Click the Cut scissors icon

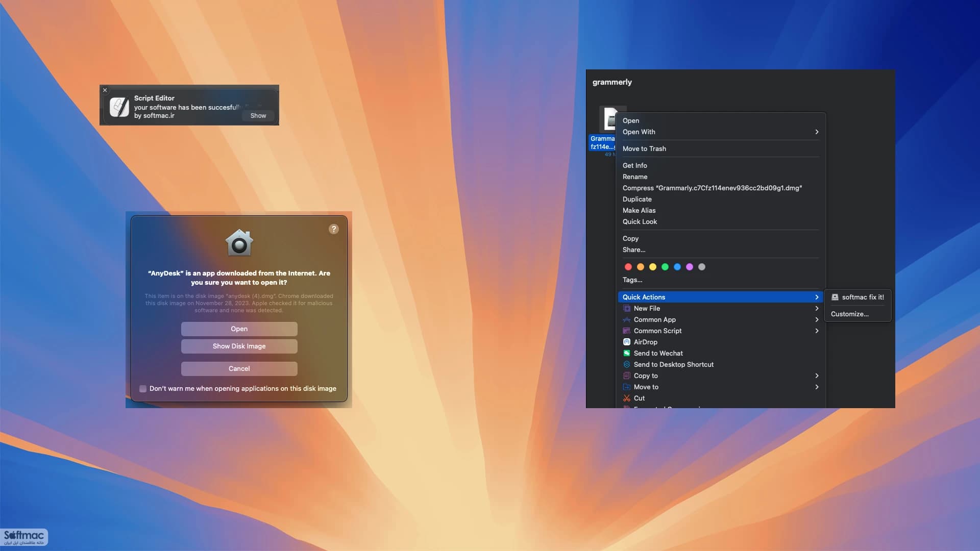[627, 398]
